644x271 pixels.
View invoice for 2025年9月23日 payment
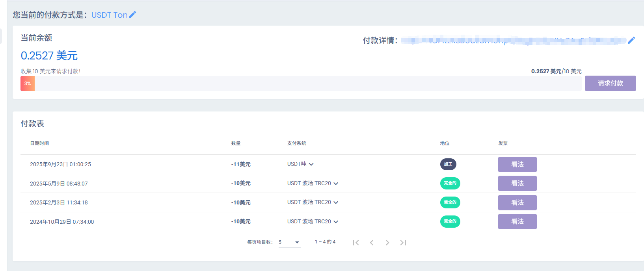click(x=517, y=164)
